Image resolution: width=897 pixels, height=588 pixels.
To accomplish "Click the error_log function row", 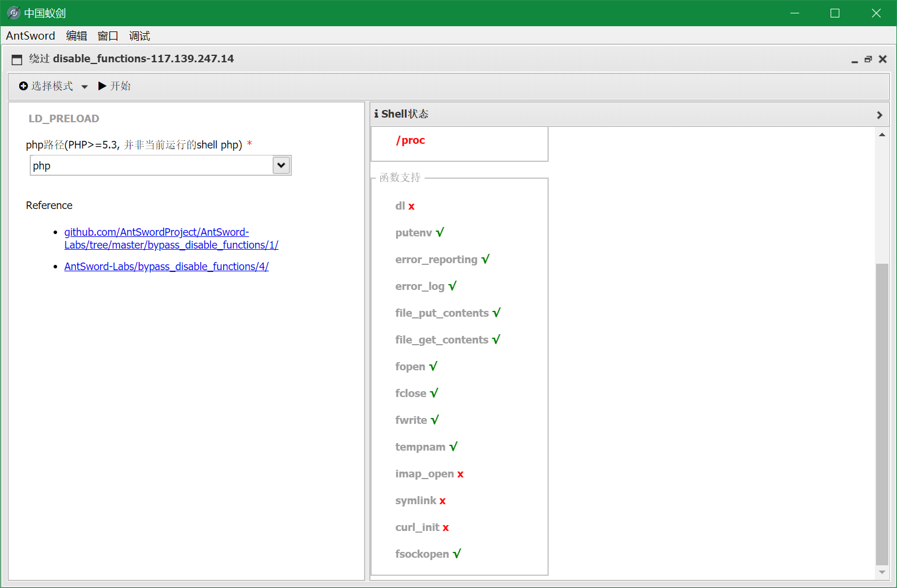I will pos(426,286).
